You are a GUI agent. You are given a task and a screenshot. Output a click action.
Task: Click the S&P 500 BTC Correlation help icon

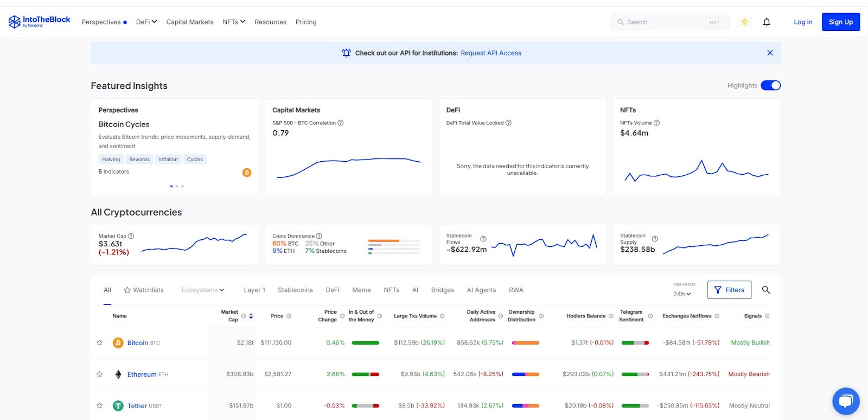click(x=341, y=123)
